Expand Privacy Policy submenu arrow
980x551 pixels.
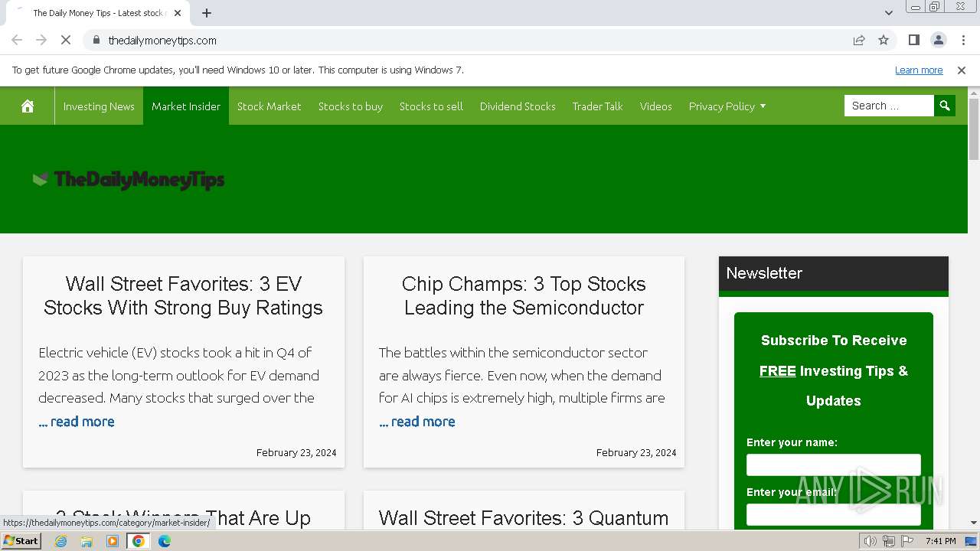click(763, 106)
